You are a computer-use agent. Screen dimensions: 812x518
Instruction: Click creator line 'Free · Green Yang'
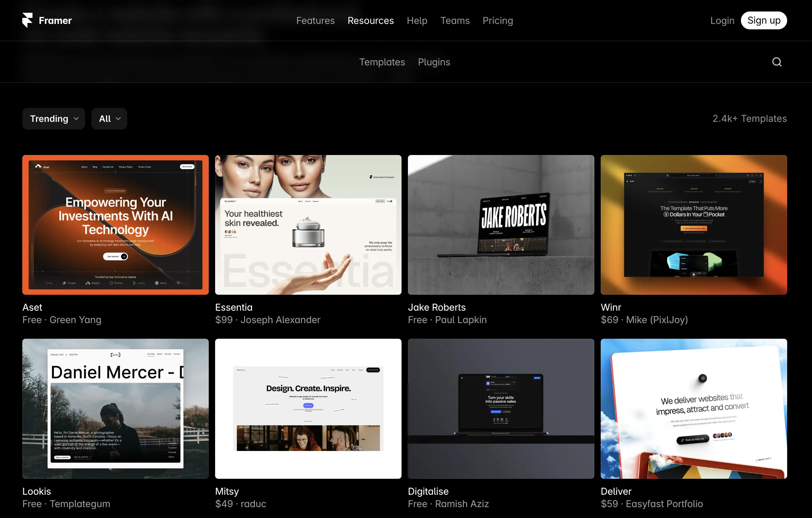[x=62, y=320]
